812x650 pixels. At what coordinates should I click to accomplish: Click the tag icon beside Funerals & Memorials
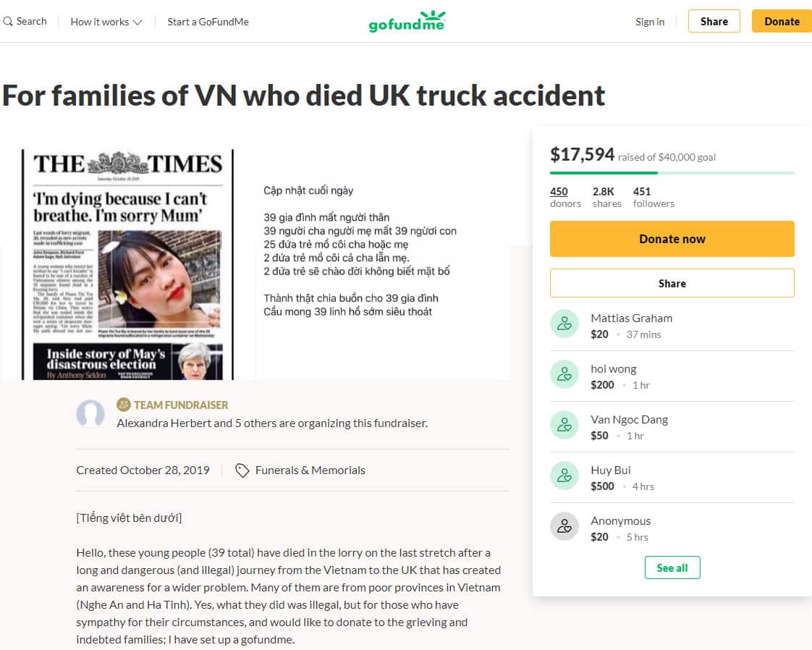point(242,470)
